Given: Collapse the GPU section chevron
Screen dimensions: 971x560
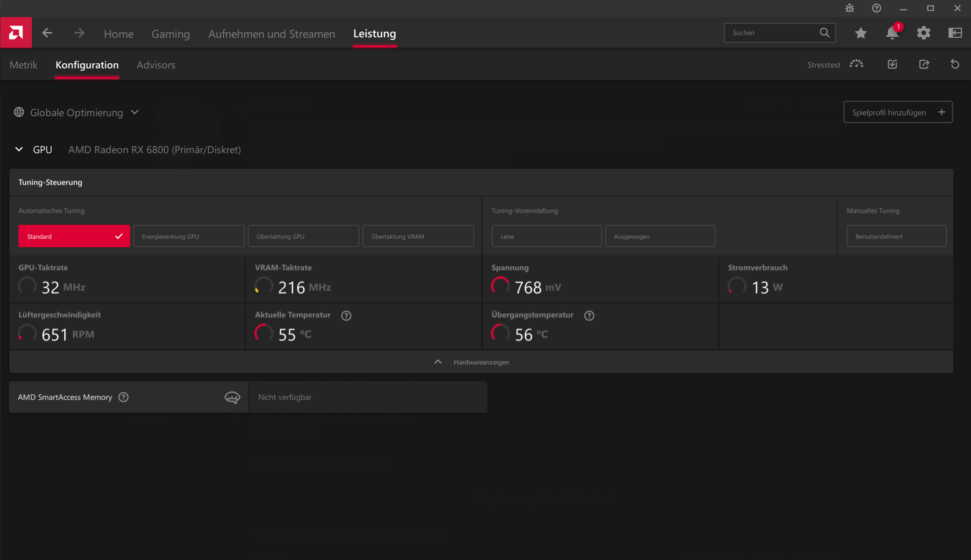Looking at the screenshot, I should pyautogui.click(x=19, y=150).
